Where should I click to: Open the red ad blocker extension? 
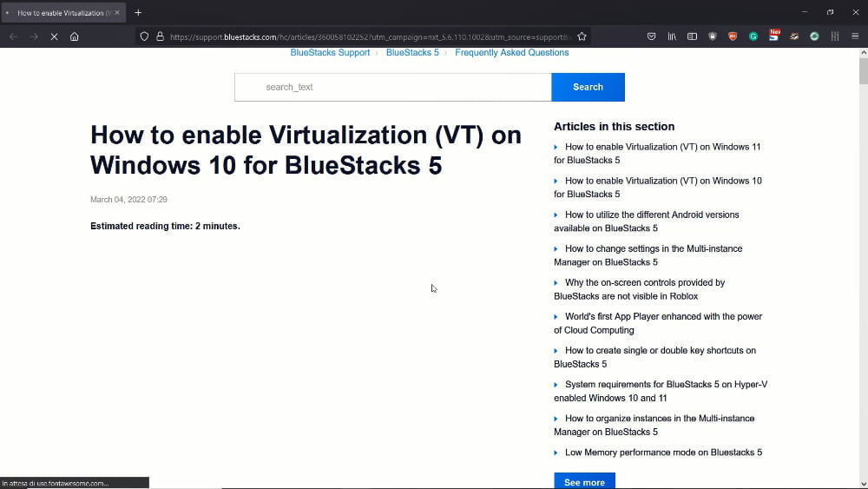(x=733, y=36)
